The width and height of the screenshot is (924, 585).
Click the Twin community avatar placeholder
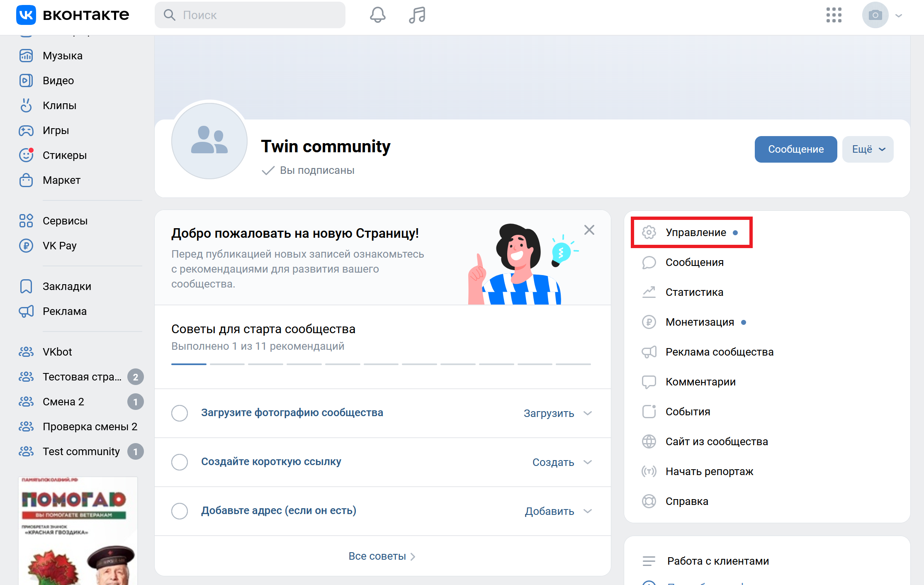209,141
